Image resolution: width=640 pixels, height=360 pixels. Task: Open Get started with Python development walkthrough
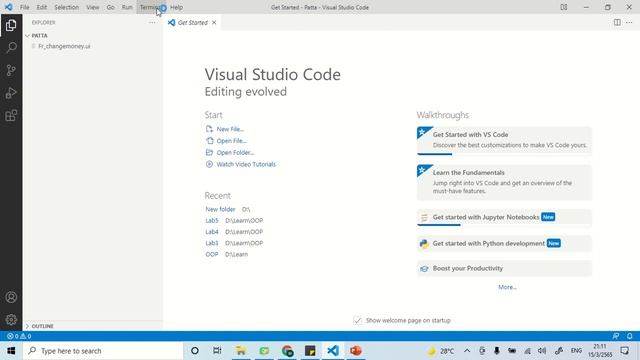pyautogui.click(x=504, y=243)
